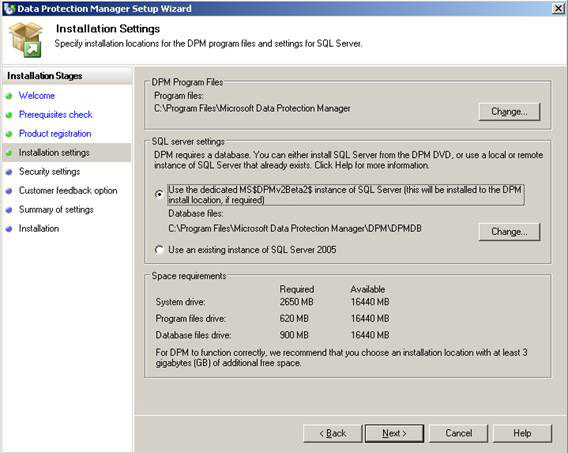
Task: Click the Installation Stages panel header
Action: click(x=45, y=76)
